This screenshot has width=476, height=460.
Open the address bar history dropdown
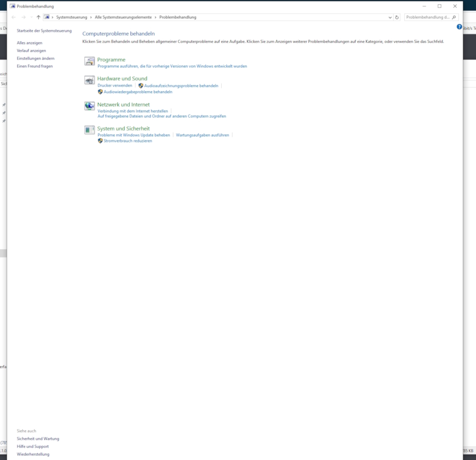click(x=390, y=17)
